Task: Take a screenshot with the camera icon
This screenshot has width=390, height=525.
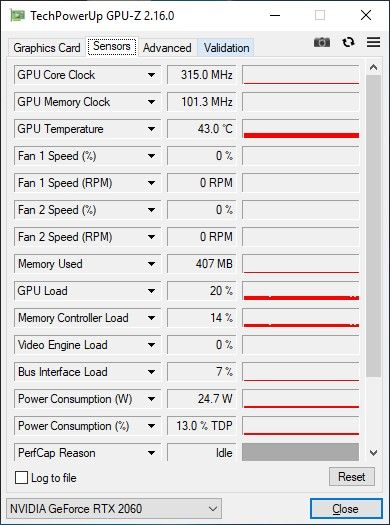Action: pos(322,43)
